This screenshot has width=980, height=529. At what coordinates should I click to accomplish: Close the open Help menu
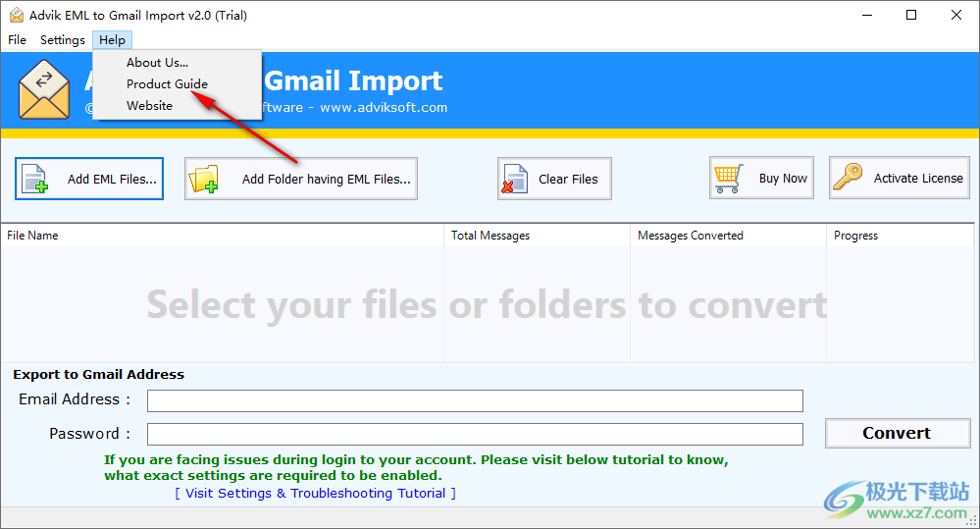(112, 40)
